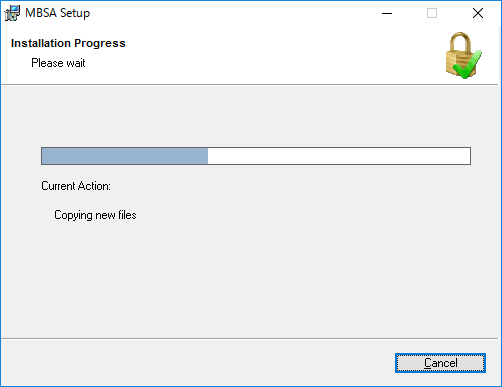Click the Current Action label

(x=76, y=186)
